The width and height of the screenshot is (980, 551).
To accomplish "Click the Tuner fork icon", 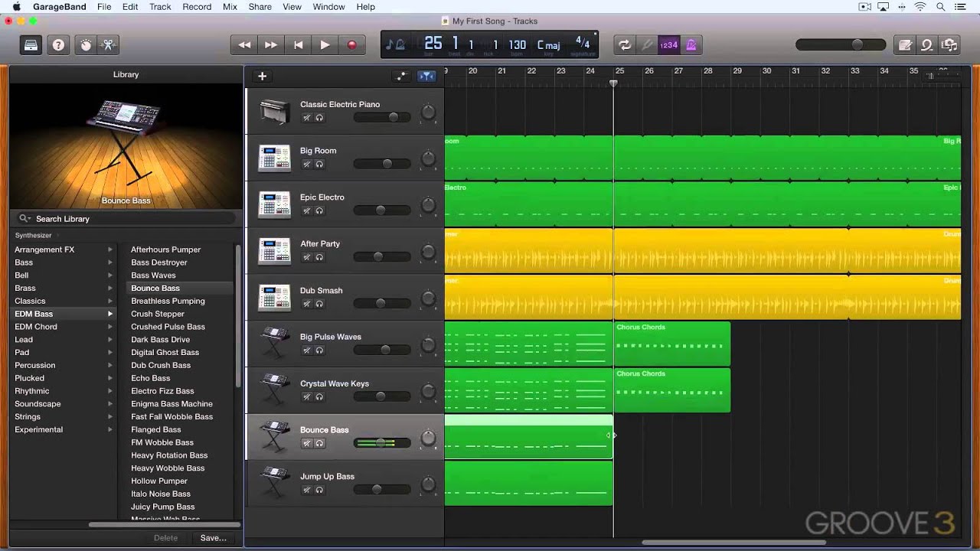I will tap(647, 45).
